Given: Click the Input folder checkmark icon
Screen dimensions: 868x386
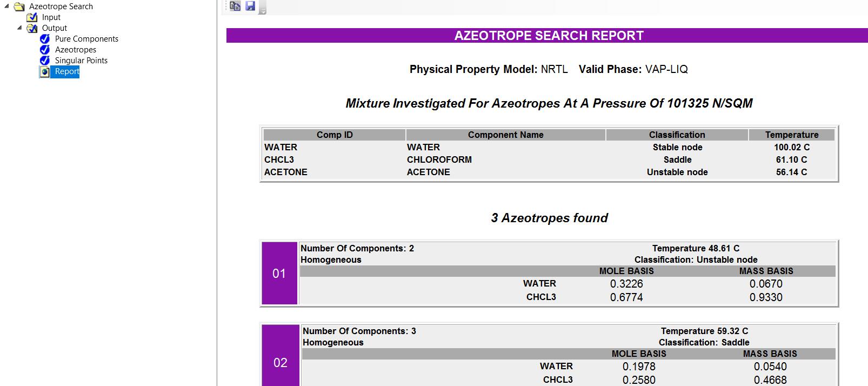Looking at the screenshot, I should (32, 17).
